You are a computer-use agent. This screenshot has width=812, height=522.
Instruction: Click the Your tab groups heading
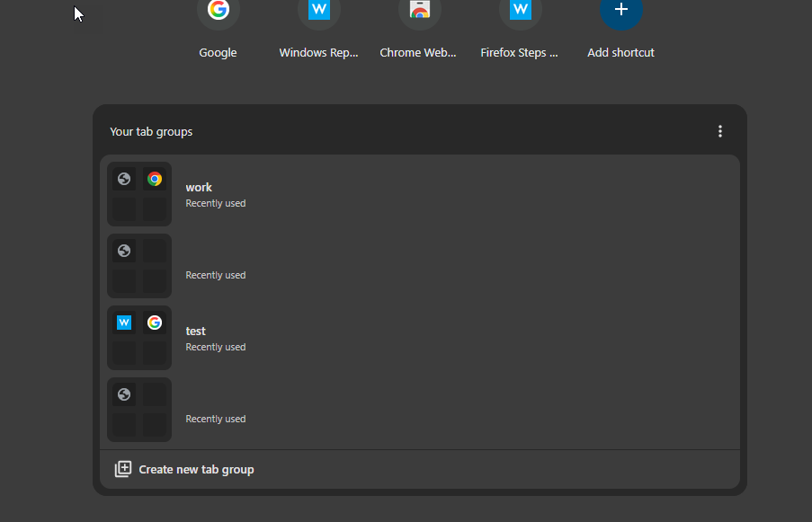point(151,131)
